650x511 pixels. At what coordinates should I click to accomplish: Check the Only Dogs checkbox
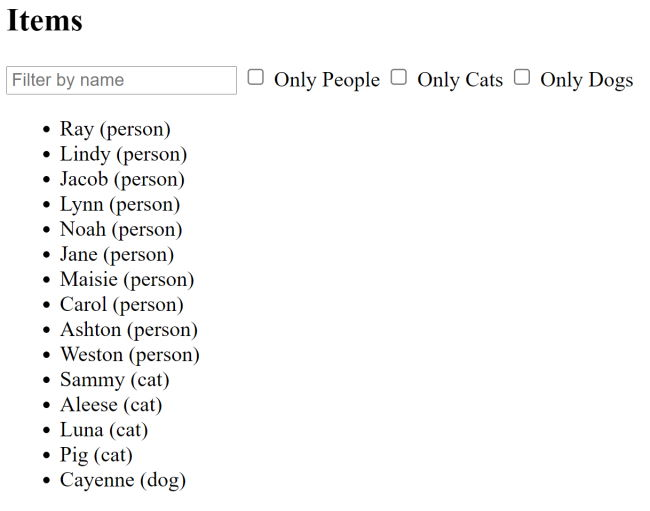(522, 77)
